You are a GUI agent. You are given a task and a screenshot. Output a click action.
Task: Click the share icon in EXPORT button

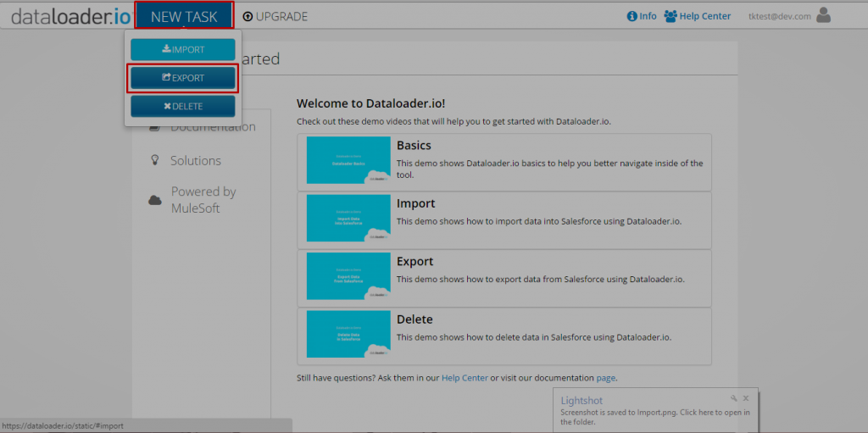166,77
